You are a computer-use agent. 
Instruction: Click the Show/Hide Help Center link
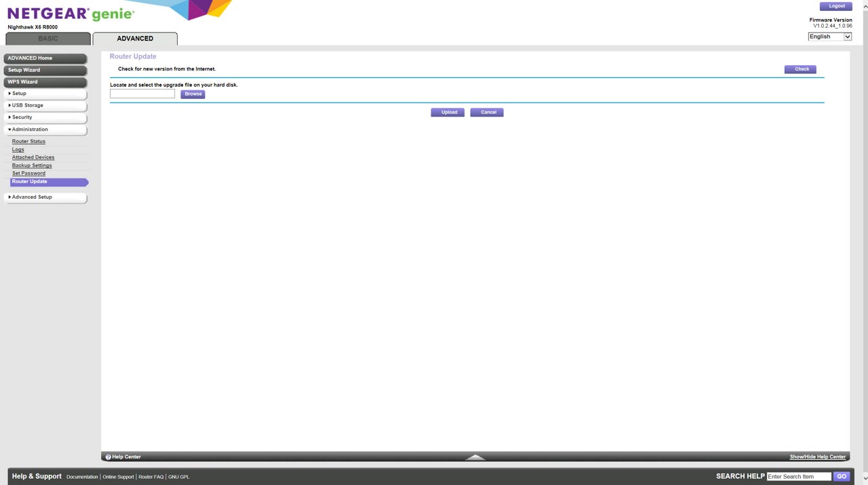click(x=817, y=457)
